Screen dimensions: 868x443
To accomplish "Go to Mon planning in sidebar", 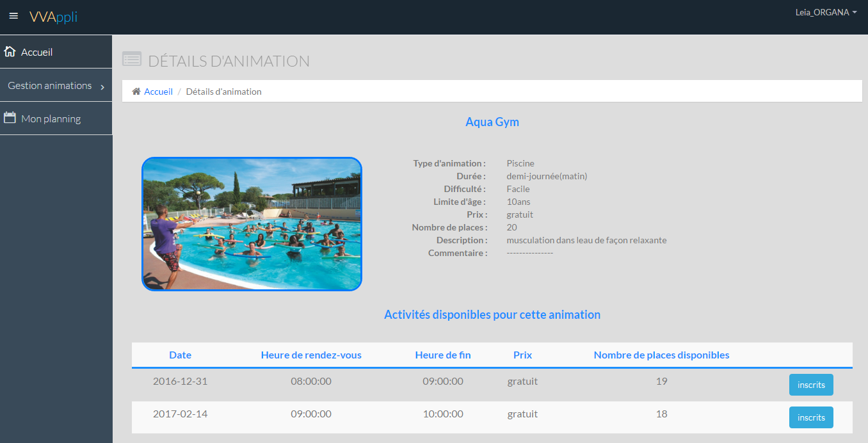I will 51,118.
